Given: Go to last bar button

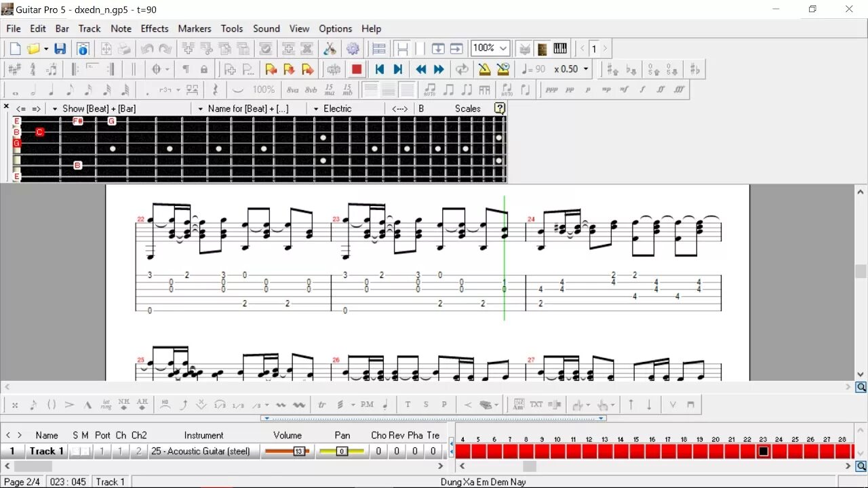Looking at the screenshot, I should [x=398, y=69].
